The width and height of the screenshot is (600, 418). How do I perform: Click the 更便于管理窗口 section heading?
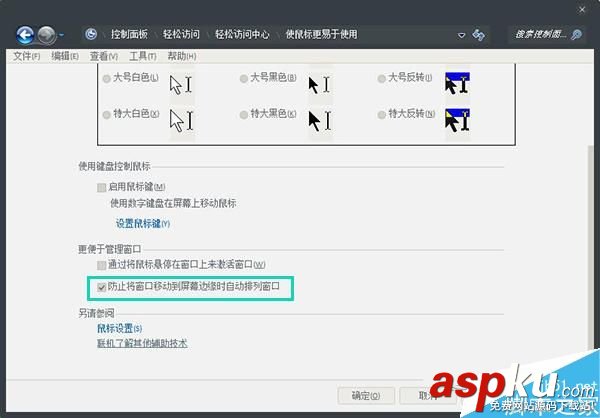(109, 250)
